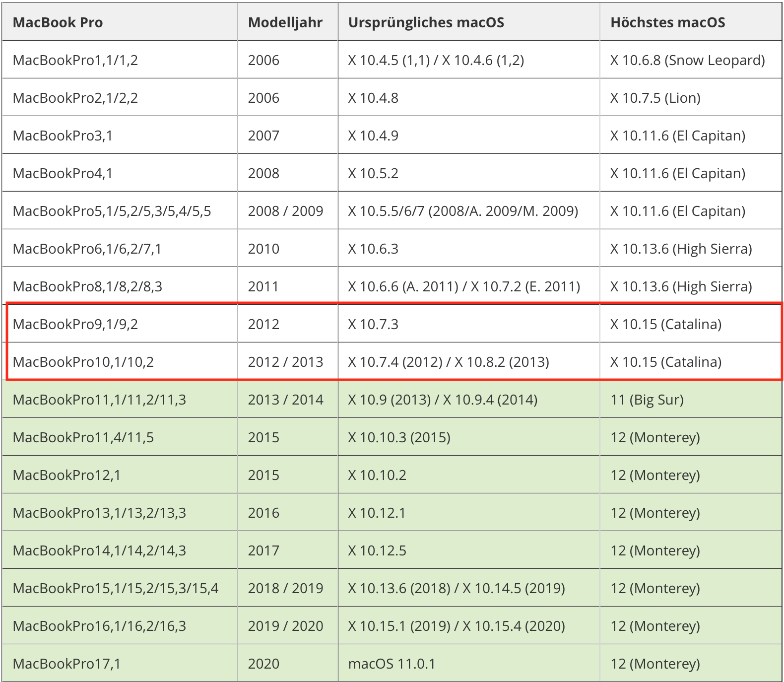
Task: Select the X 10.12.1 original macOS cell
Action: coord(377,513)
